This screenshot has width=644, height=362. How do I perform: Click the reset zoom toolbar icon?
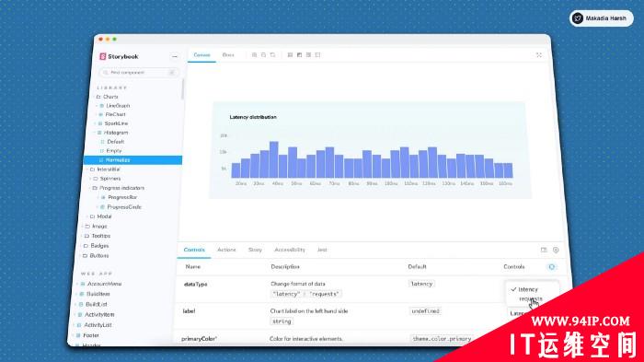point(272,55)
